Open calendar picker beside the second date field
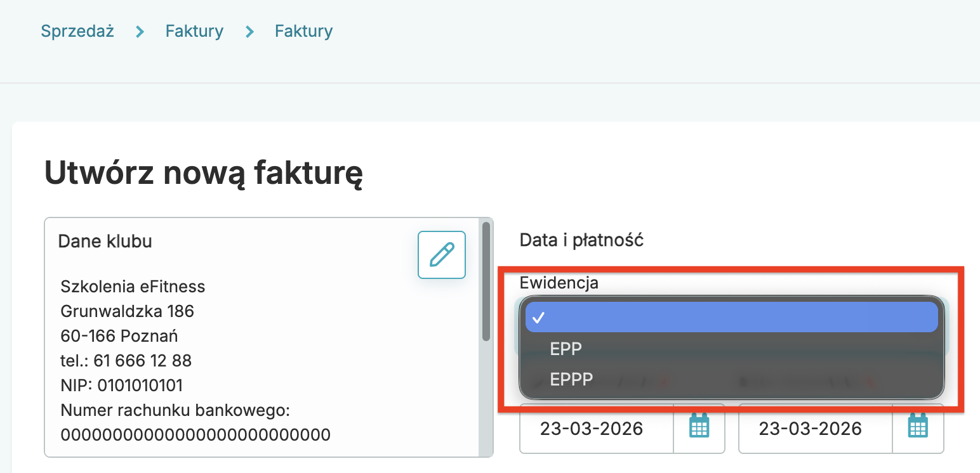 918,429
